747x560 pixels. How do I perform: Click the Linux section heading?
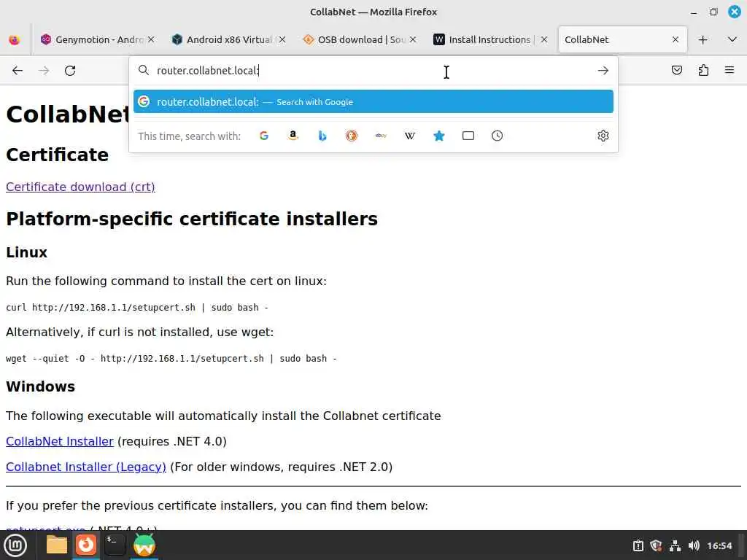27,252
